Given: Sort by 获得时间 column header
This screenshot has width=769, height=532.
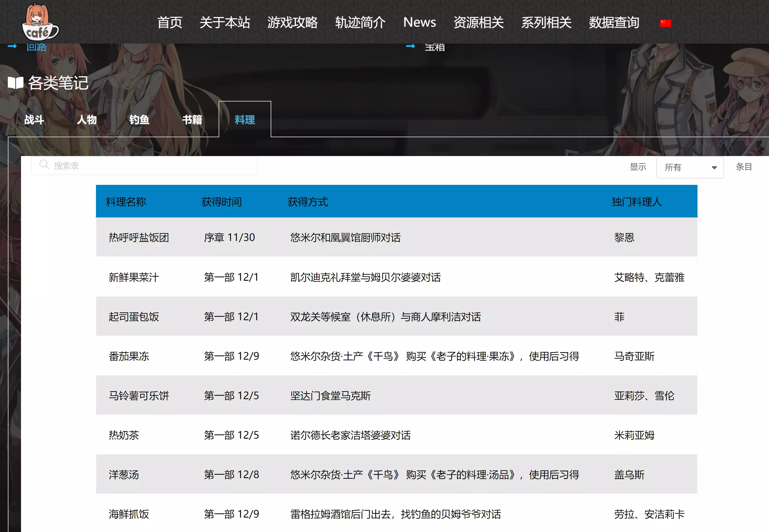Looking at the screenshot, I should tap(221, 201).
